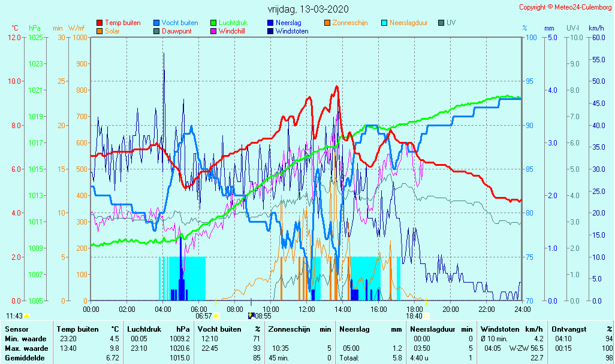
Task: Click the sunset icon next to 18:40
Action: coord(426,316)
